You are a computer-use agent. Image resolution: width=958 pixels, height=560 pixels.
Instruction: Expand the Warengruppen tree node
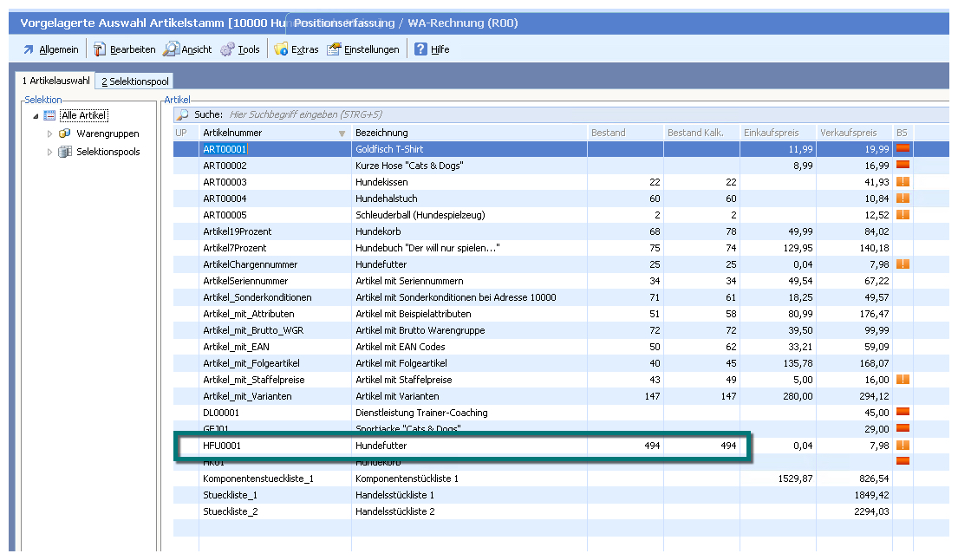(49, 134)
